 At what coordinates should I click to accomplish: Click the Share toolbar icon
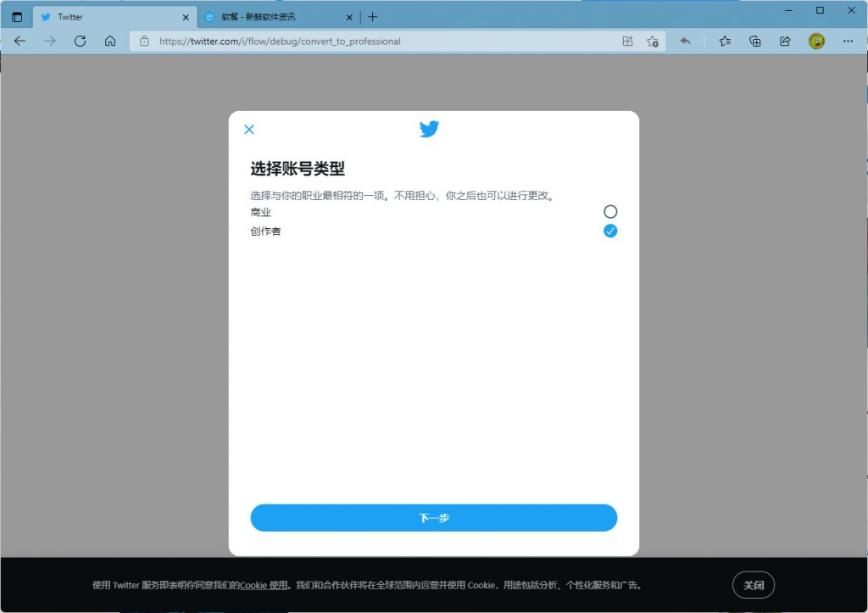785,41
